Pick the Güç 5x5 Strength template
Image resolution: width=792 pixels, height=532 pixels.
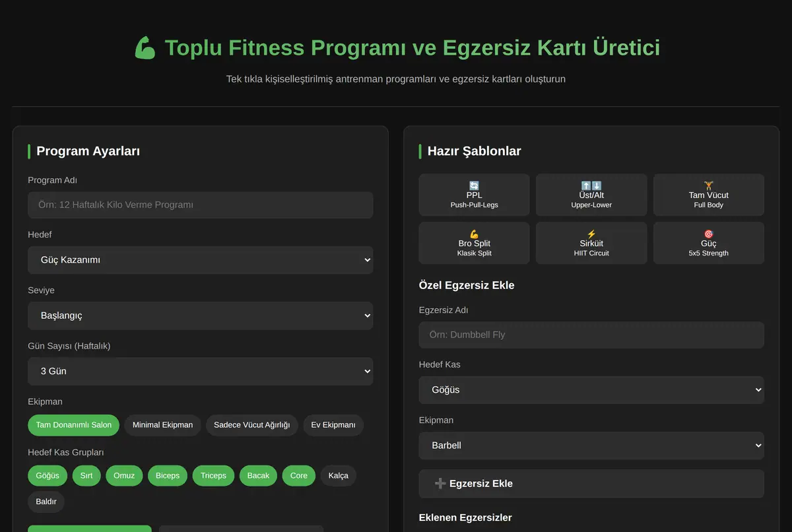[x=709, y=243]
